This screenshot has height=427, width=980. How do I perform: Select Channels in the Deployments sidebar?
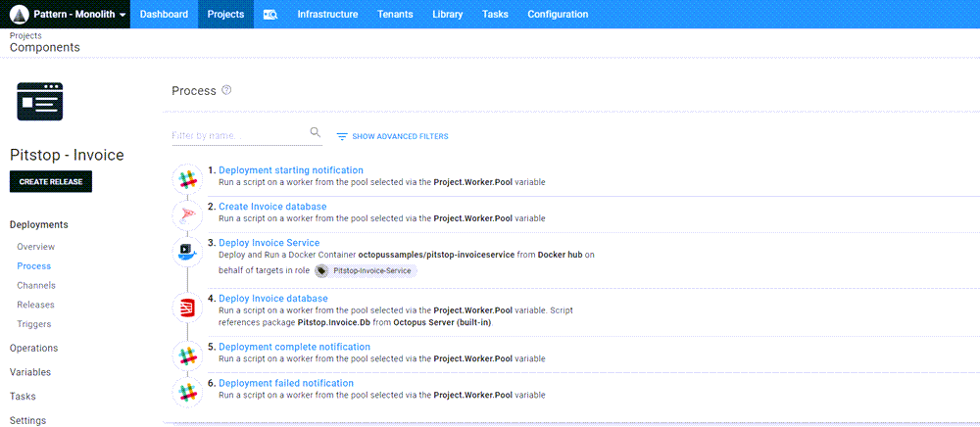(x=36, y=285)
